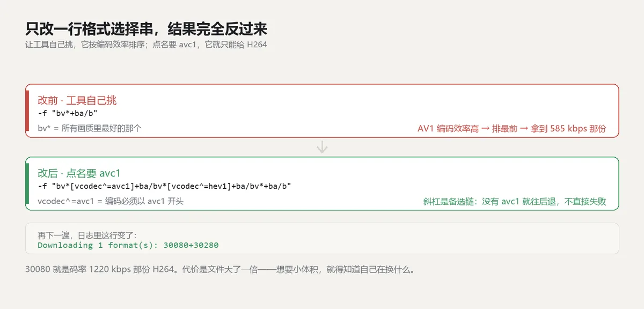644x309 pixels.
Task: Click the note vcodec^=avc1 = 编码必须以 avc1 开头
Action: pos(111,201)
